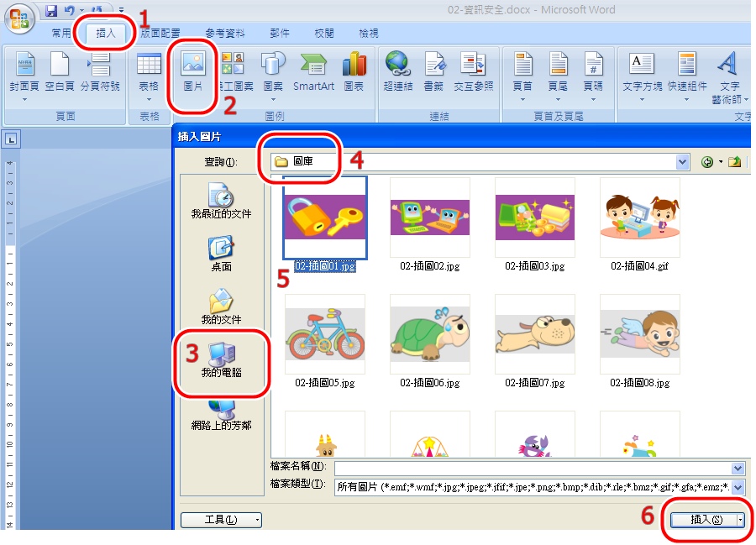Switch to the Home (常用) tab

click(x=61, y=34)
